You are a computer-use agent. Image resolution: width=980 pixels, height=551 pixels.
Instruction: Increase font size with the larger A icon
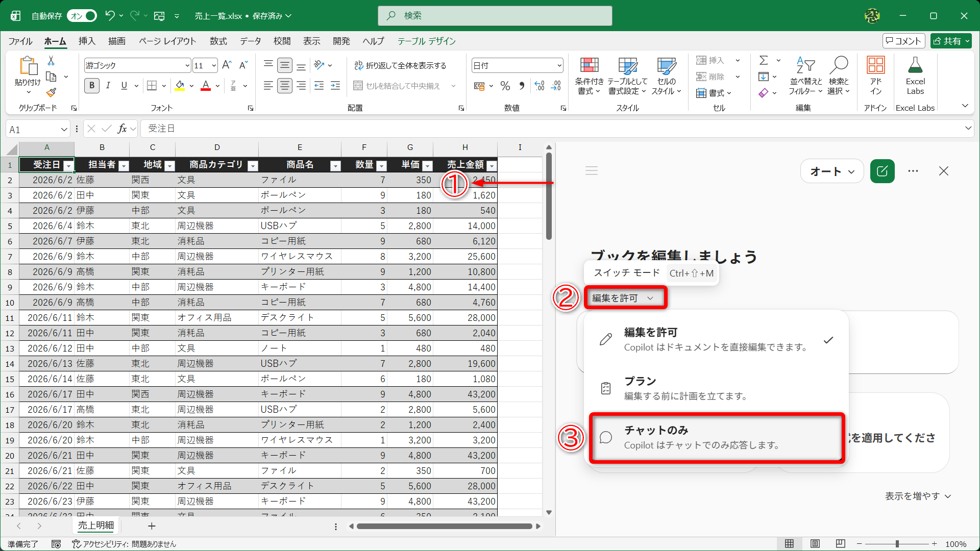tap(227, 65)
